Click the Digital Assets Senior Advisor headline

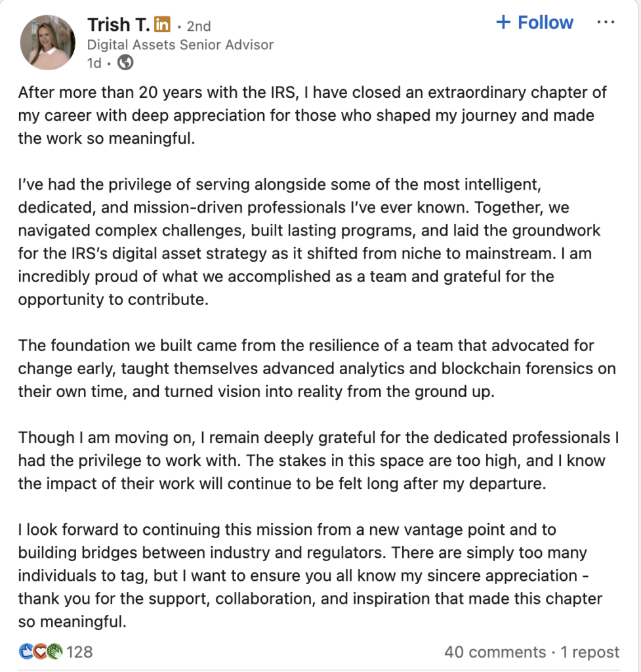(x=180, y=45)
